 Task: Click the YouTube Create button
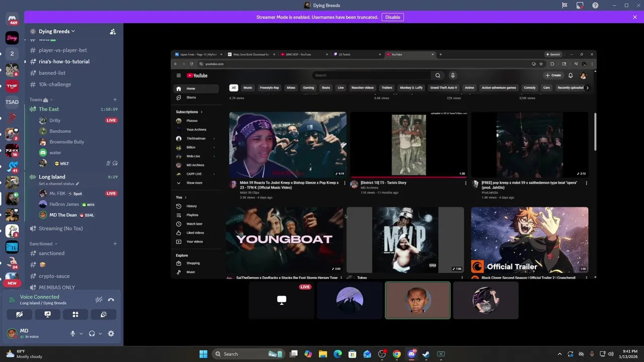[x=553, y=75]
